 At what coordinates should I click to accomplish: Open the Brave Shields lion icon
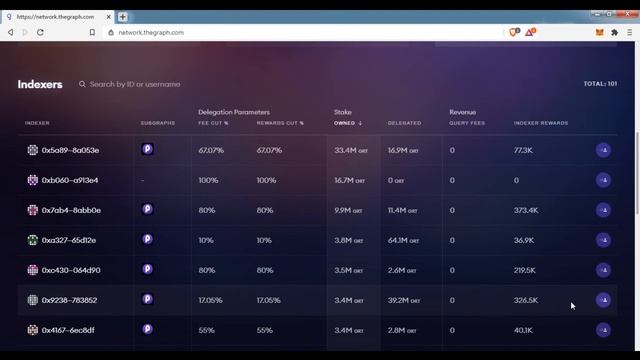click(x=514, y=32)
